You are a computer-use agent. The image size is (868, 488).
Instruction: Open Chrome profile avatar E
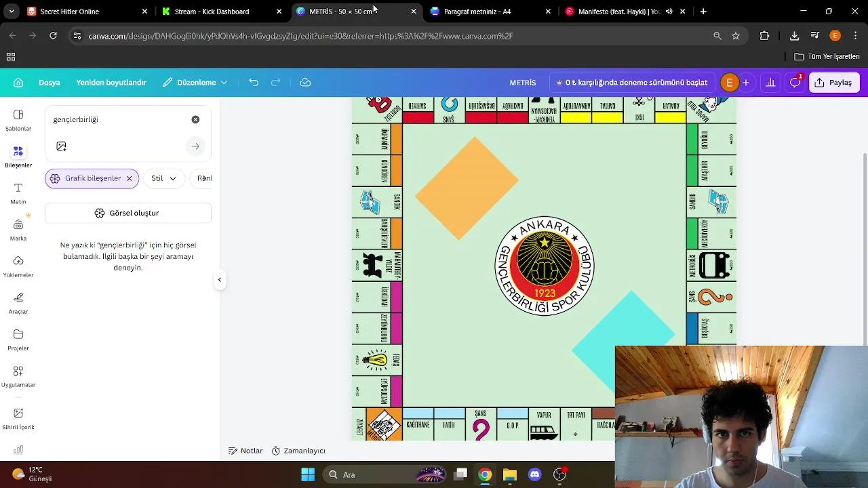point(835,36)
